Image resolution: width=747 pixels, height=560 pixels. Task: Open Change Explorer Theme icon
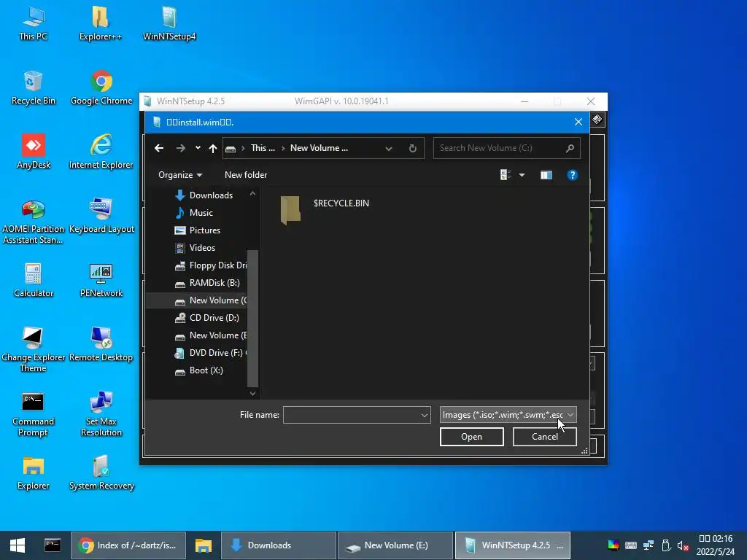click(x=34, y=350)
